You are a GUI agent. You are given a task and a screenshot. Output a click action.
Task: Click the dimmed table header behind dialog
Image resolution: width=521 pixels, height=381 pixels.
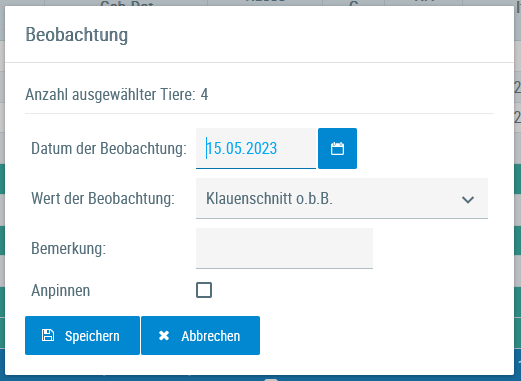260,3
